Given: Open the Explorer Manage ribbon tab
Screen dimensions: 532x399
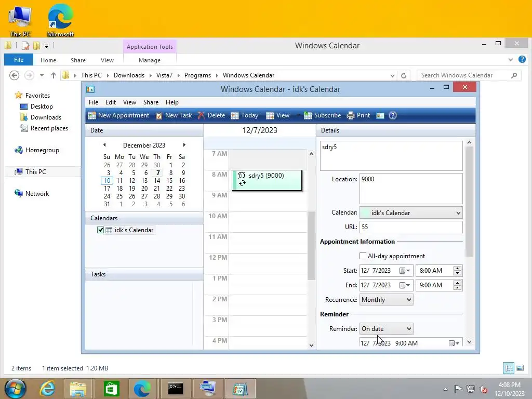Looking at the screenshot, I should point(150,60).
